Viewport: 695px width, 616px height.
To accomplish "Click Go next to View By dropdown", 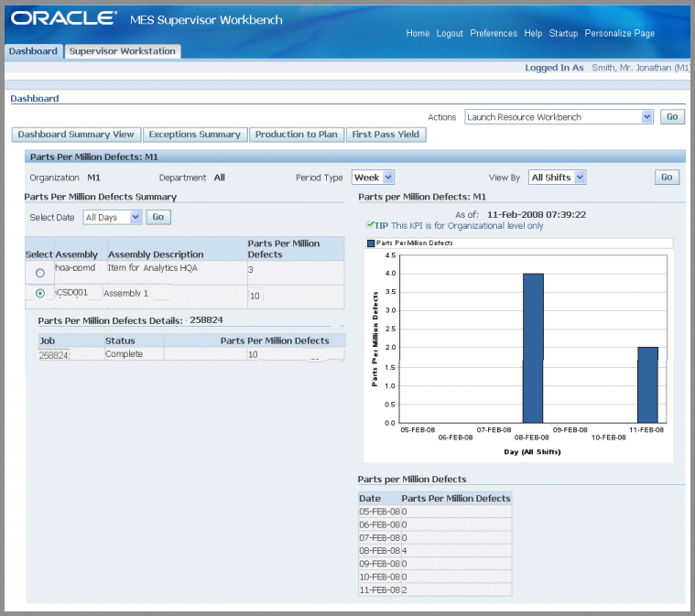I will (x=667, y=178).
